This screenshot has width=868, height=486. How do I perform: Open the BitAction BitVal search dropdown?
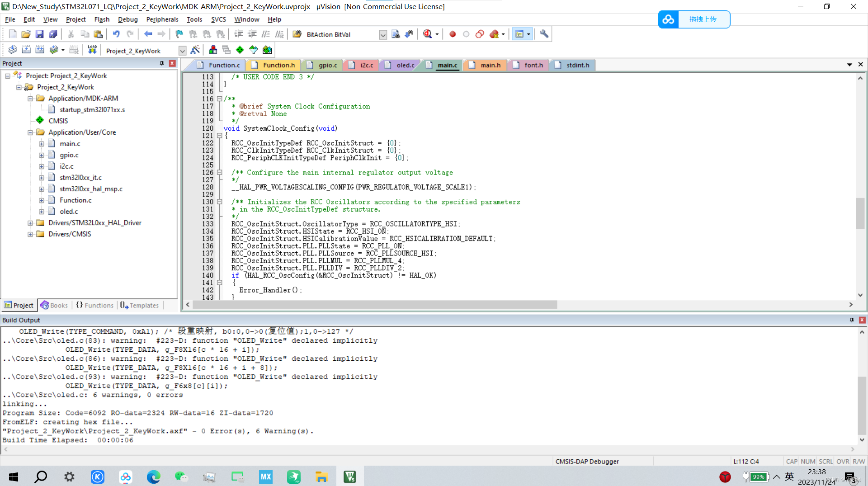pos(383,35)
